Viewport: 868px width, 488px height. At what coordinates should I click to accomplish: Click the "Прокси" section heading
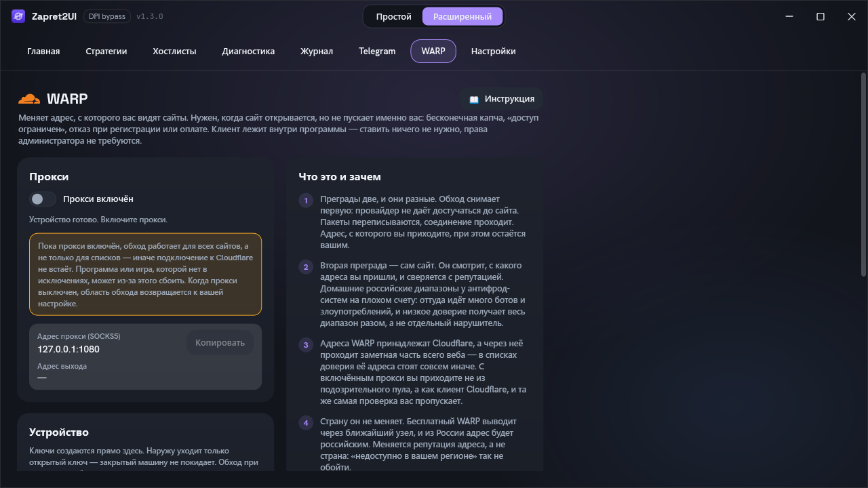coord(49,177)
